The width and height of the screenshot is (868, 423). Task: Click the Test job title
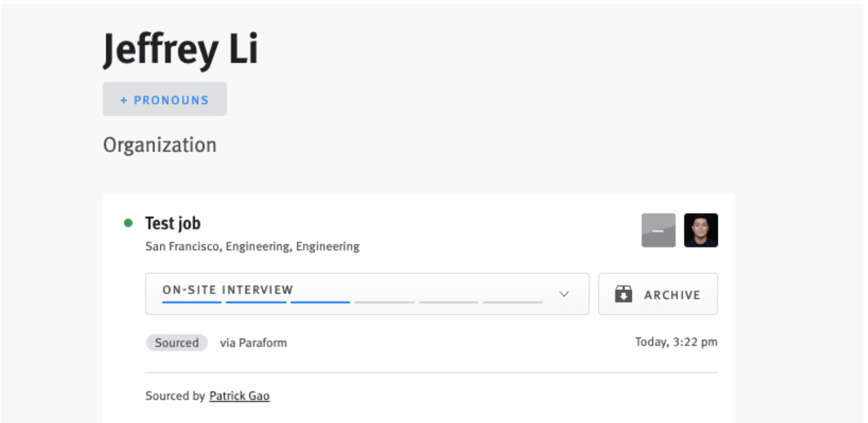(172, 223)
